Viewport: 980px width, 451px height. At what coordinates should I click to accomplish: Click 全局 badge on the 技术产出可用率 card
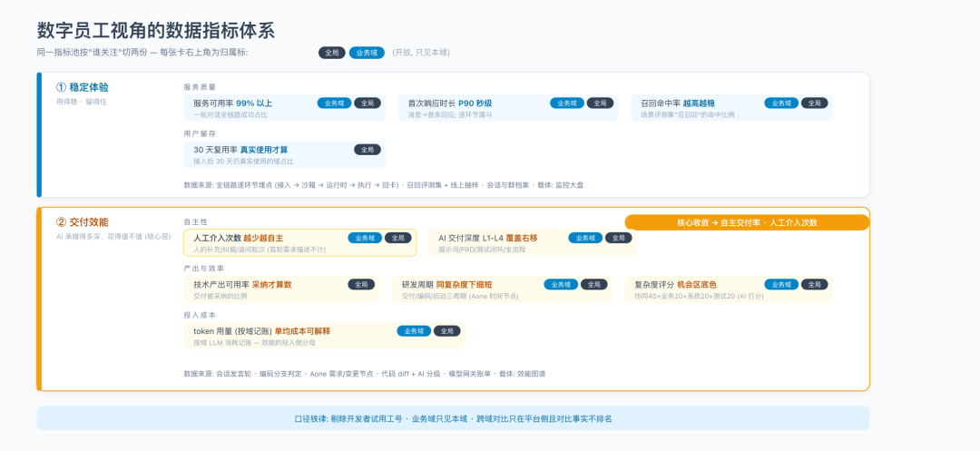coord(361,284)
